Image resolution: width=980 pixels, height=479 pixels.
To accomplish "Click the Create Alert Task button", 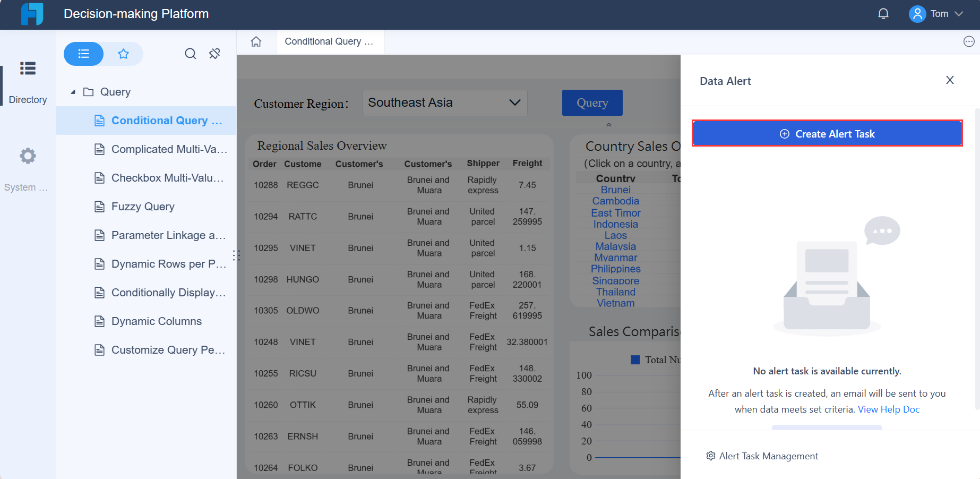I will [x=827, y=133].
